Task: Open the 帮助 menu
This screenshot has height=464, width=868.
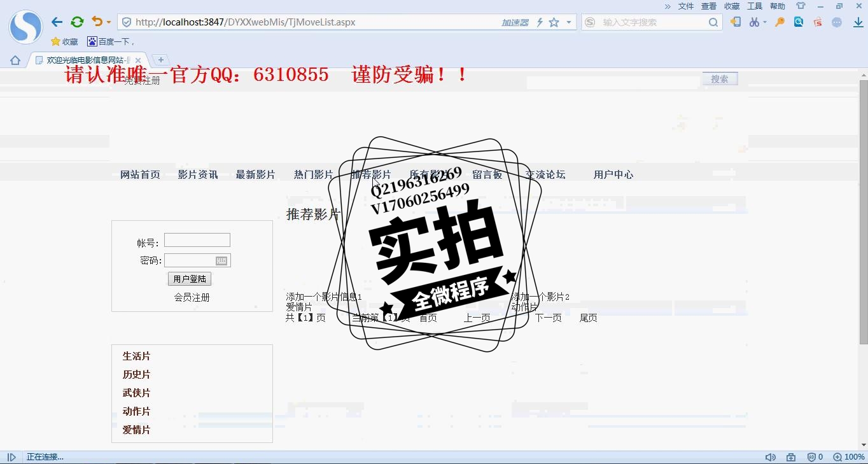Action: point(778,6)
